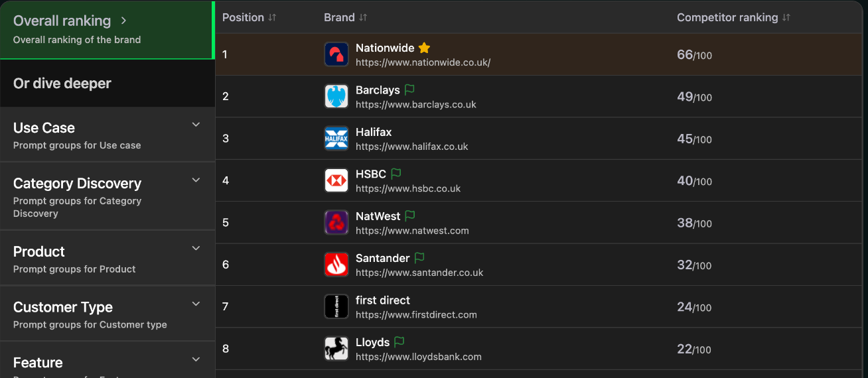Screen dimensions: 868x378
Task: Sort by the Brand column arrows
Action: 363,18
